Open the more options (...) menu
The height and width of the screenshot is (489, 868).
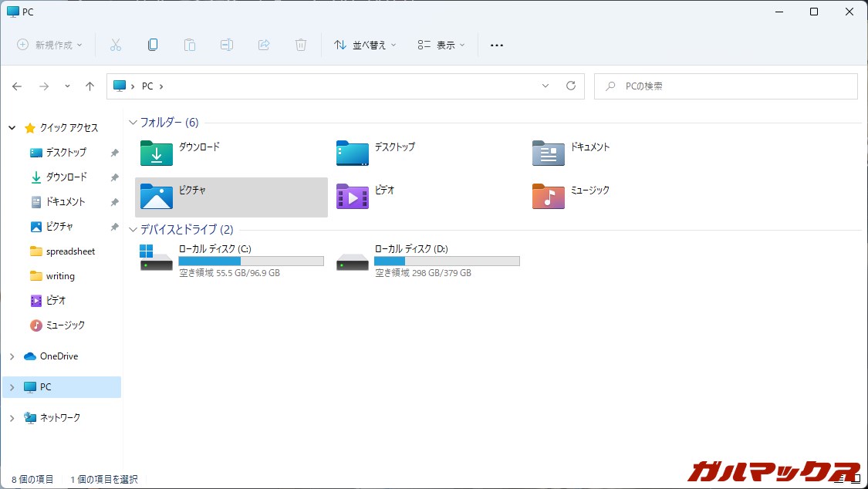click(496, 45)
